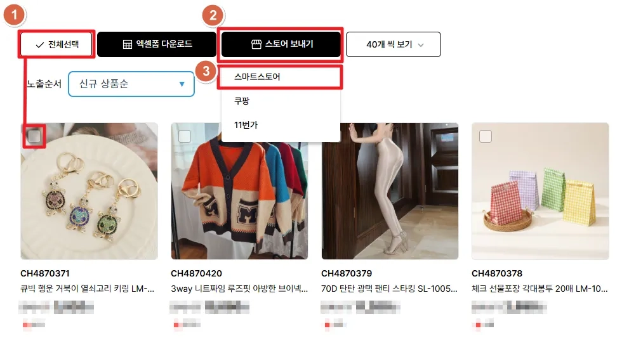Tick the knit cardigan product checkbox
Screen dimensions: 629x364
[185, 136]
